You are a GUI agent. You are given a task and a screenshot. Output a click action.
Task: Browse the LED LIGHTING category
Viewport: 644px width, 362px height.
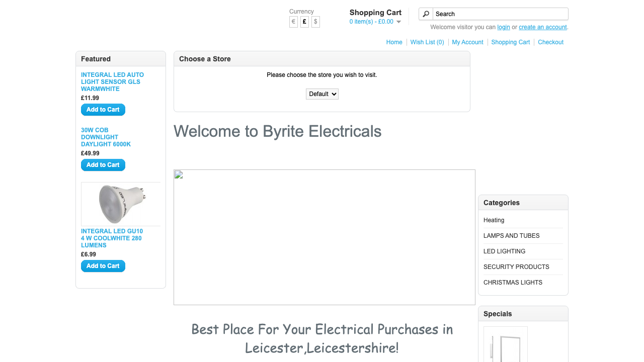coord(504,251)
